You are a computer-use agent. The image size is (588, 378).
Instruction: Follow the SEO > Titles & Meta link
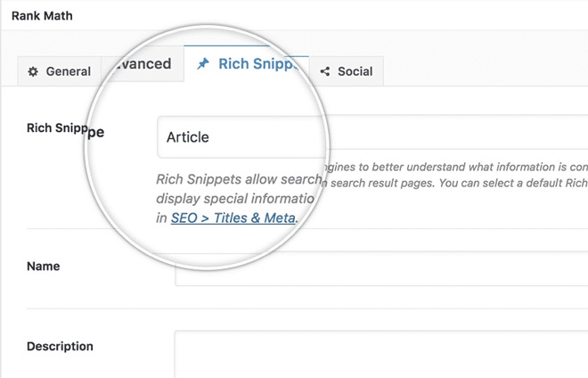pos(233,218)
